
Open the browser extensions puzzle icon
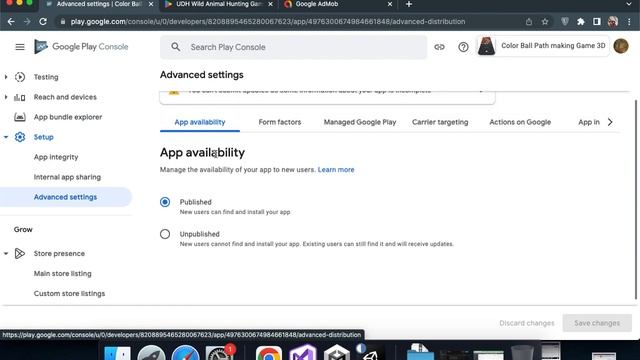pyautogui.click(x=580, y=22)
